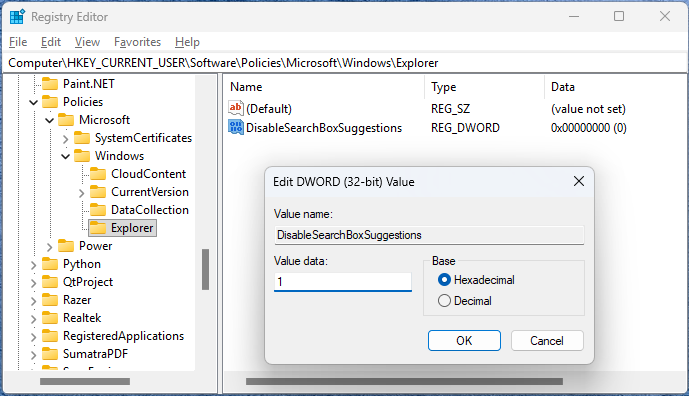Click the Realtek folder icon

click(50, 318)
